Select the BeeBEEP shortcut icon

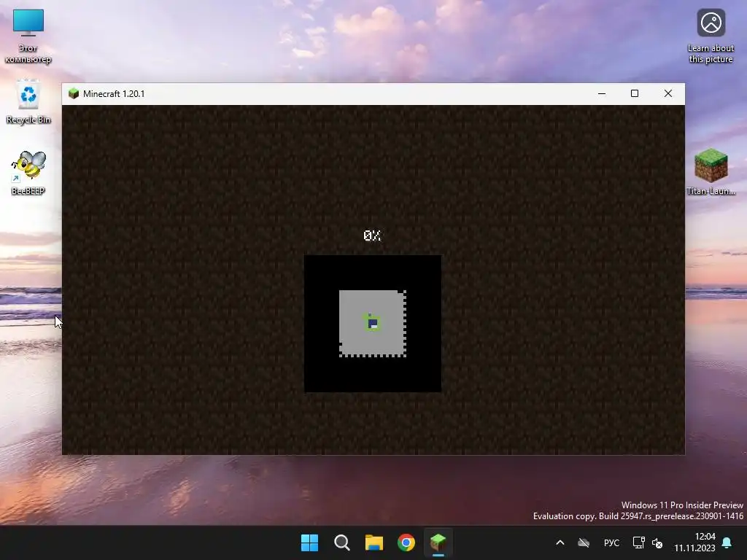(x=28, y=173)
